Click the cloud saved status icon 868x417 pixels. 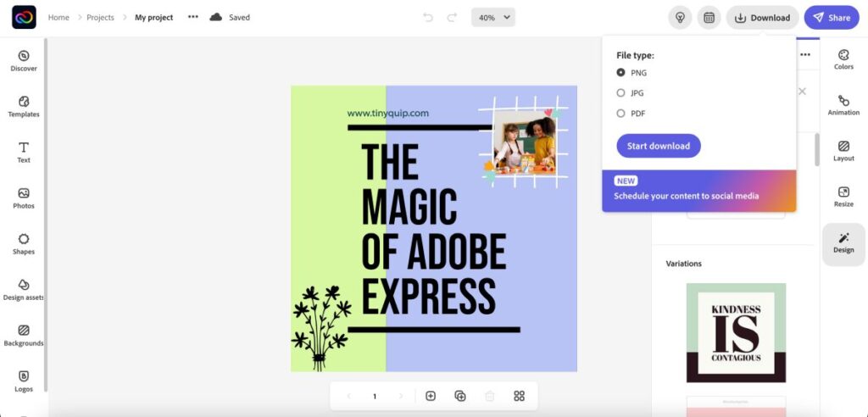(x=216, y=17)
